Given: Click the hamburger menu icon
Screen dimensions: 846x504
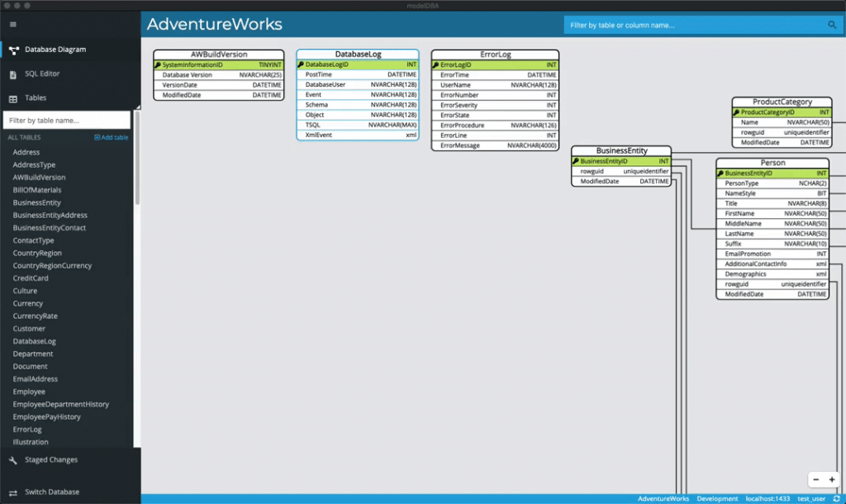Looking at the screenshot, I should coord(13,25).
